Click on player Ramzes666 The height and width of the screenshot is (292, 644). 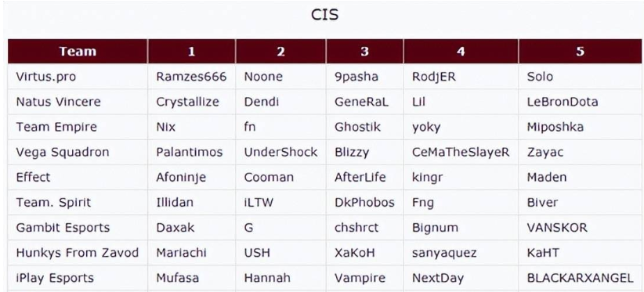pos(191,77)
